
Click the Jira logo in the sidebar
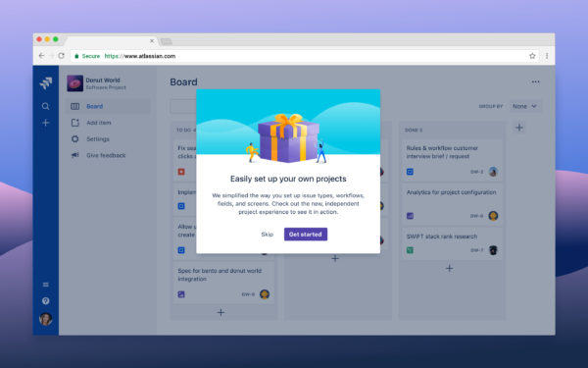[x=46, y=83]
